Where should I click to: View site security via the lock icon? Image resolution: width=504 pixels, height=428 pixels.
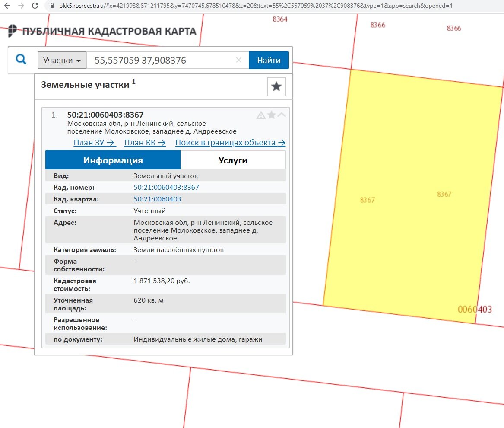52,6
